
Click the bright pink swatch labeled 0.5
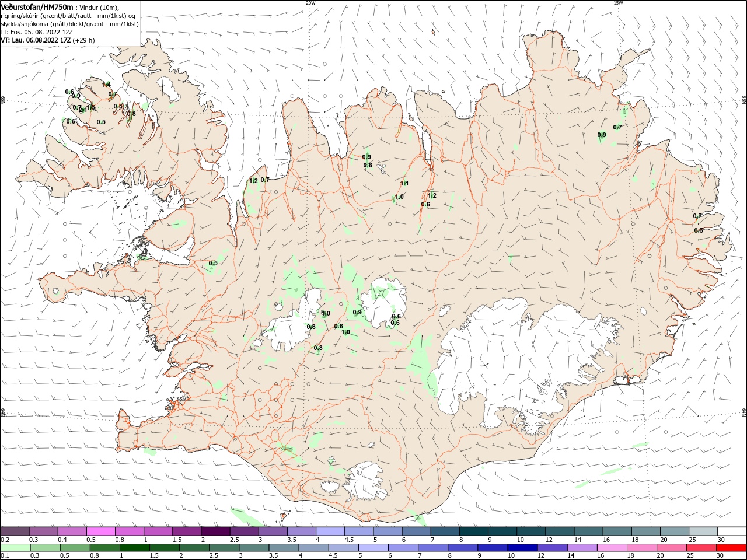tap(100, 531)
